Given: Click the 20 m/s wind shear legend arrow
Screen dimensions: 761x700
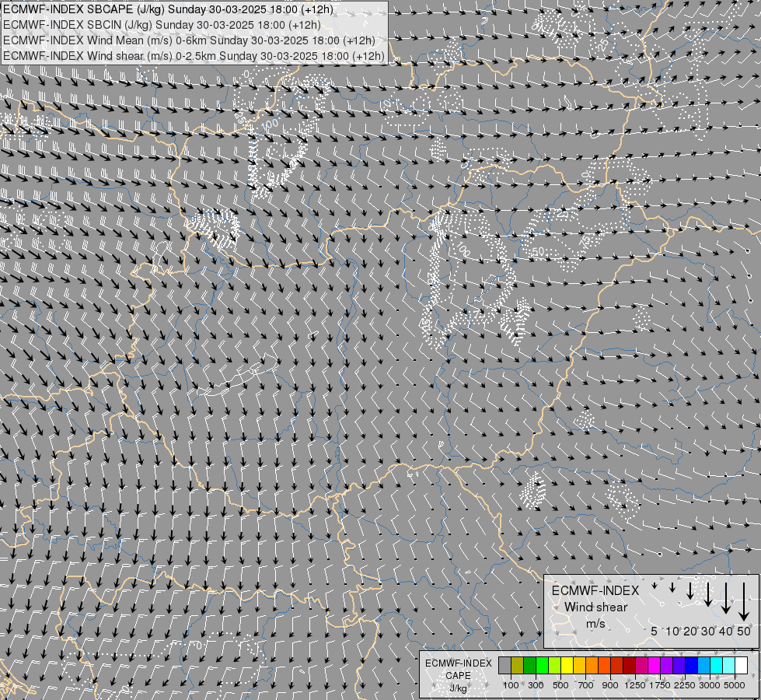Looking at the screenshot, I should pos(689,590).
